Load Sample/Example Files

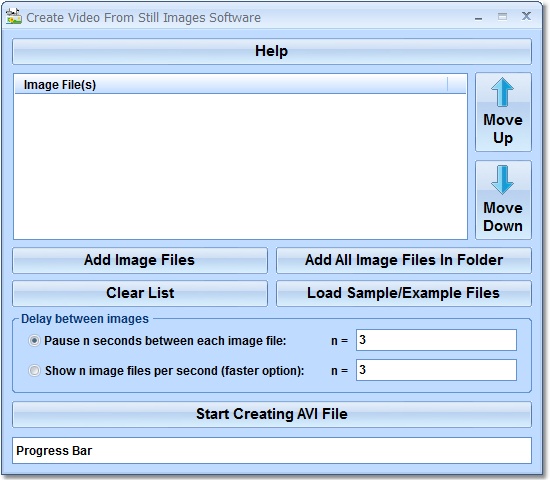click(x=404, y=293)
